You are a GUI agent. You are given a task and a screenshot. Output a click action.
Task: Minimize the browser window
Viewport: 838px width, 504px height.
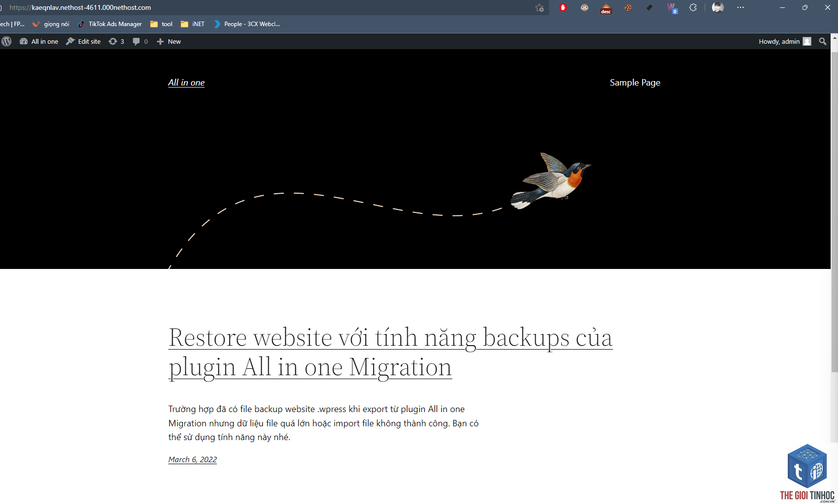[x=782, y=7]
